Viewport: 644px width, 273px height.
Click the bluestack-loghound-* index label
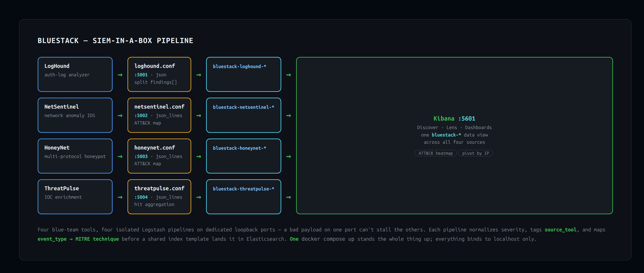tap(239, 66)
